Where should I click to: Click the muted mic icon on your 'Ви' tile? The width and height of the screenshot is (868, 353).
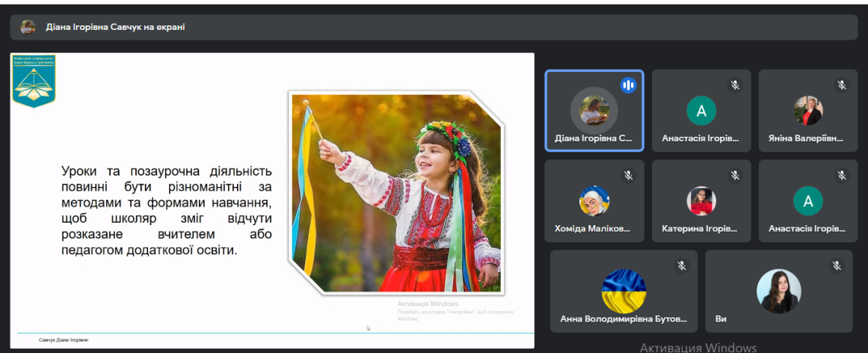(x=837, y=265)
